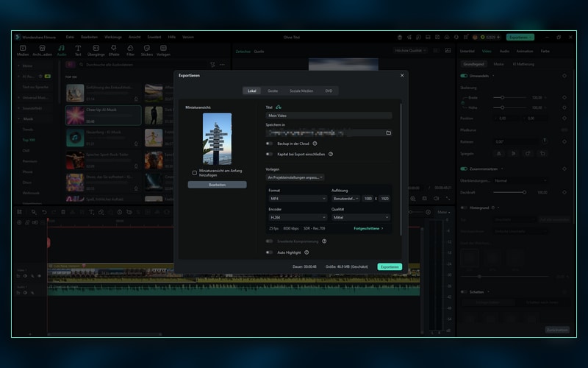This screenshot has width=588, height=368.
Task: Expand the Musik category in sidebar
Action: 19,118
